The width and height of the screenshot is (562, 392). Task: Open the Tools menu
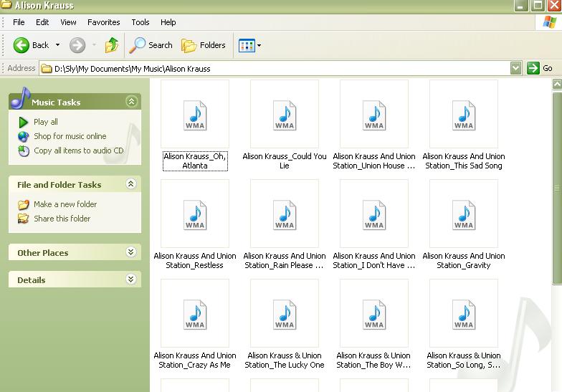140,22
